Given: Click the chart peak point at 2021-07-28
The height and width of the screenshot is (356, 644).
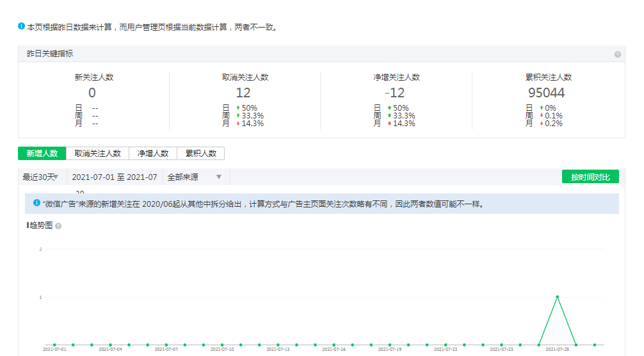Looking at the screenshot, I should [558, 297].
